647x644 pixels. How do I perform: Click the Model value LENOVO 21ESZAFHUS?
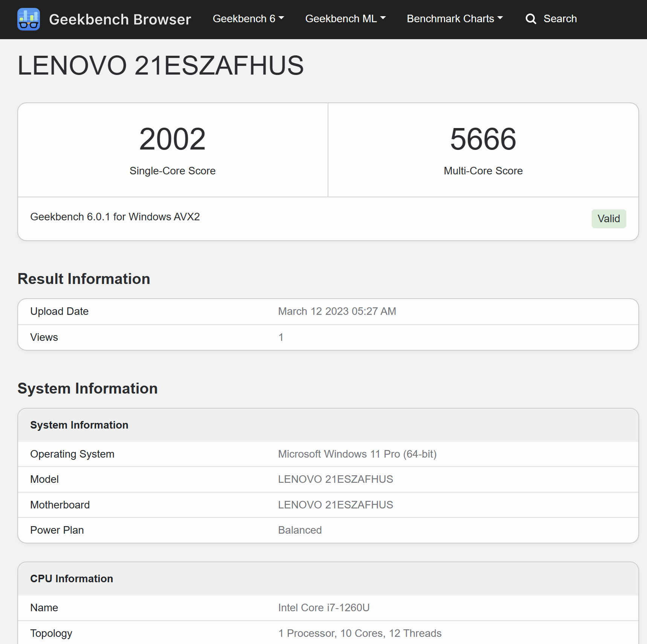(336, 479)
